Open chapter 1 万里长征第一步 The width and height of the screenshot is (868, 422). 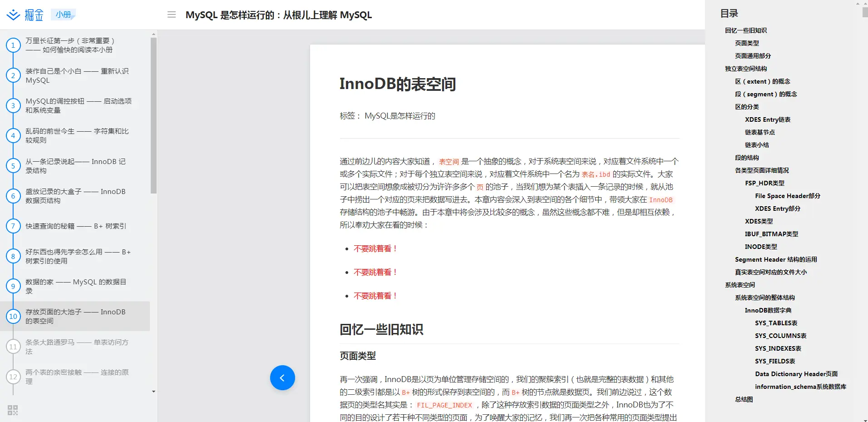click(75, 45)
